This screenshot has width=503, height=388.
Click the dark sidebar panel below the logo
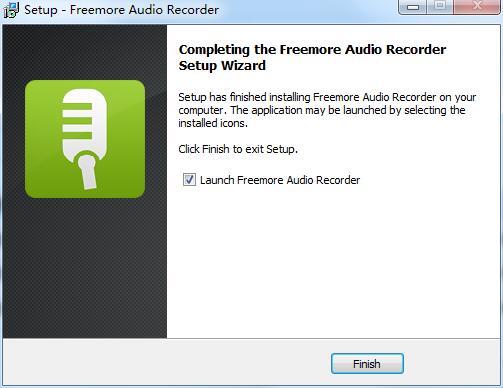85,267
